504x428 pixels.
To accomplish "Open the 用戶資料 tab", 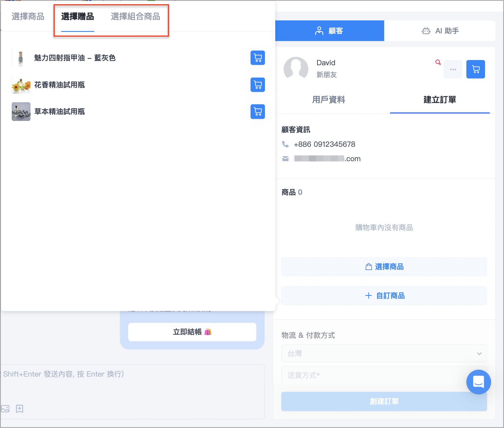I will (328, 100).
